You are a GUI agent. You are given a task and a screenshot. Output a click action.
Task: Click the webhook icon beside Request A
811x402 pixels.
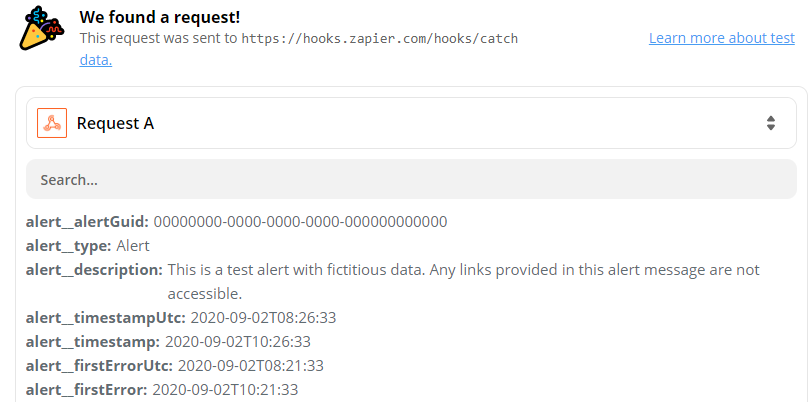coord(52,123)
